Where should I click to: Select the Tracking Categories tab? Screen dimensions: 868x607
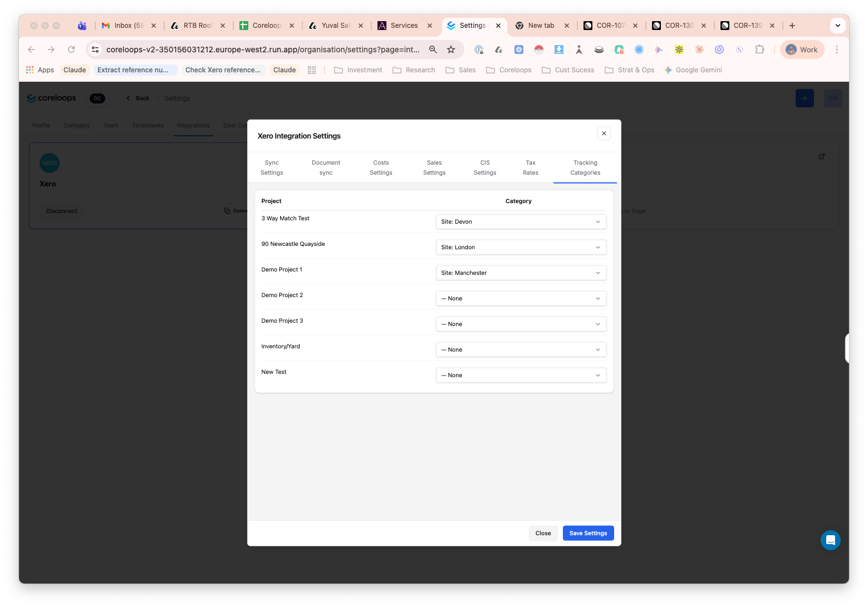[585, 167]
